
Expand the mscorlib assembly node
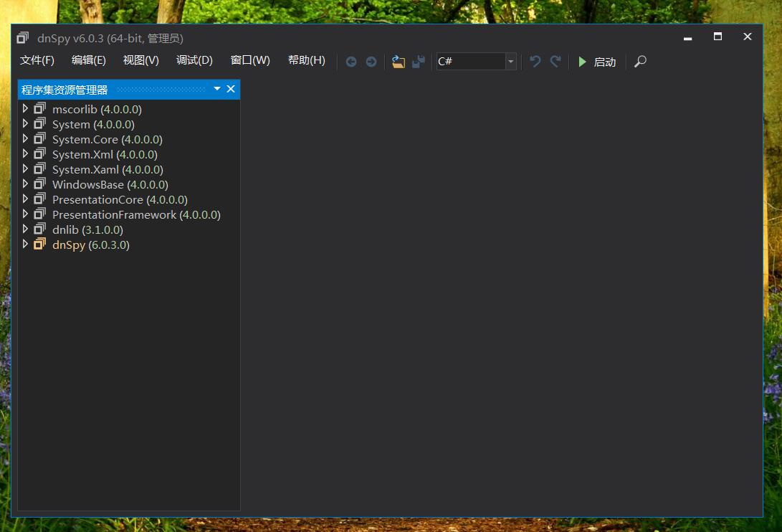[25, 109]
